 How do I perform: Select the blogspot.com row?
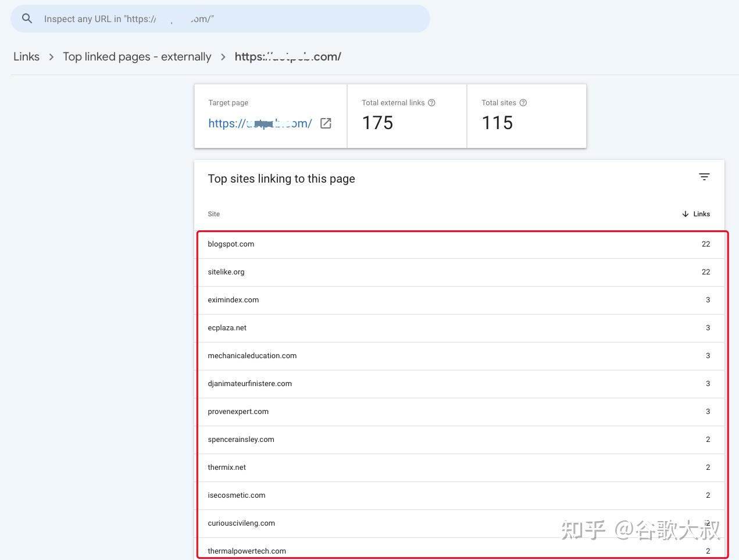(x=459, y=244)
